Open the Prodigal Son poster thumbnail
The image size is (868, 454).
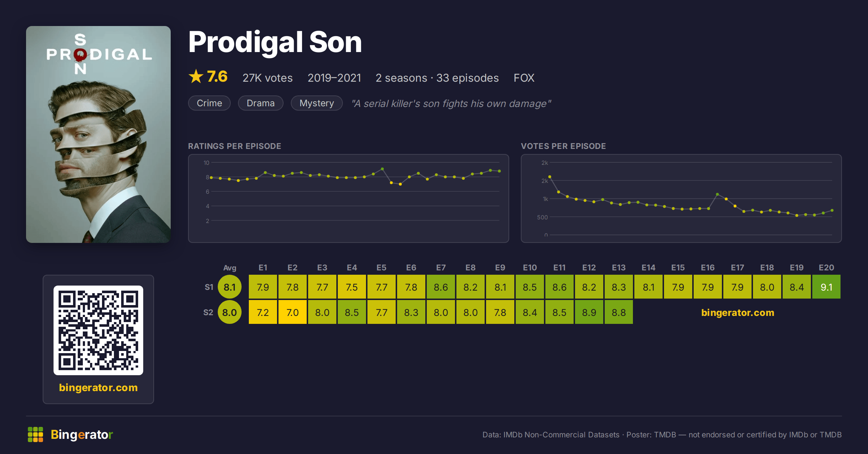coord(98,134)
